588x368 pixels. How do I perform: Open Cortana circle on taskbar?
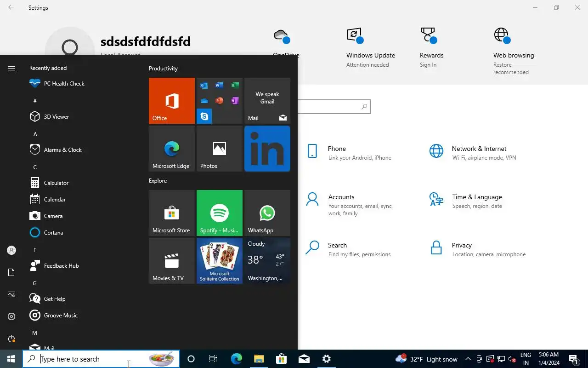coord(191,359)
